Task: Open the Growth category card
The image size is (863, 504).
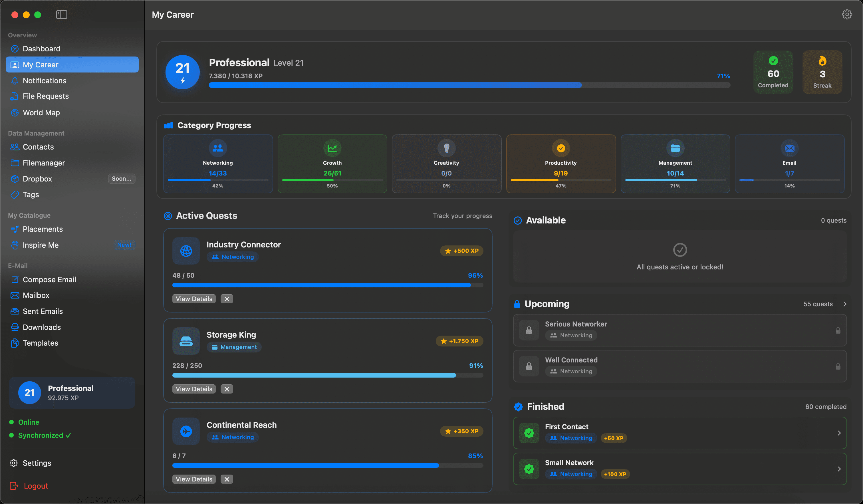Action: point(332,164)
